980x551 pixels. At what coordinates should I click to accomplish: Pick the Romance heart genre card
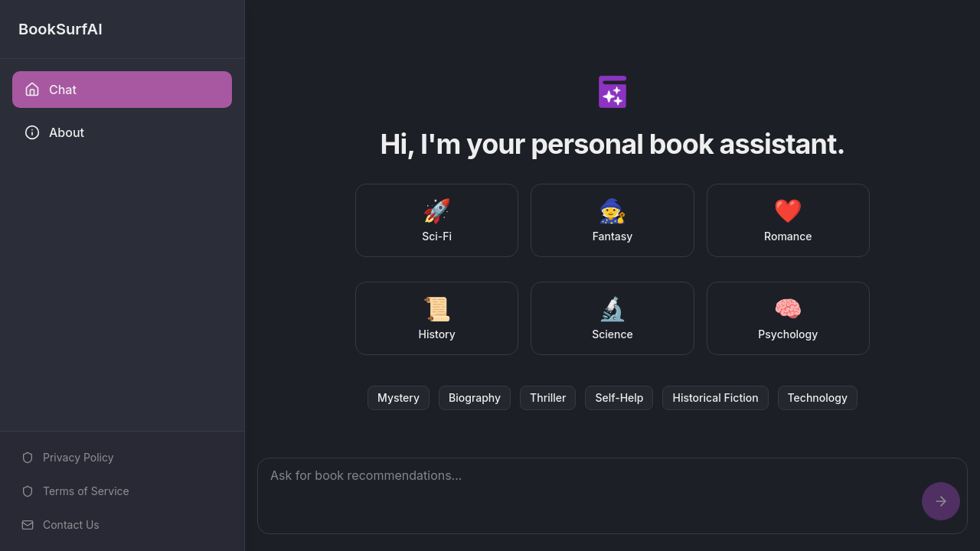(787, 220)
